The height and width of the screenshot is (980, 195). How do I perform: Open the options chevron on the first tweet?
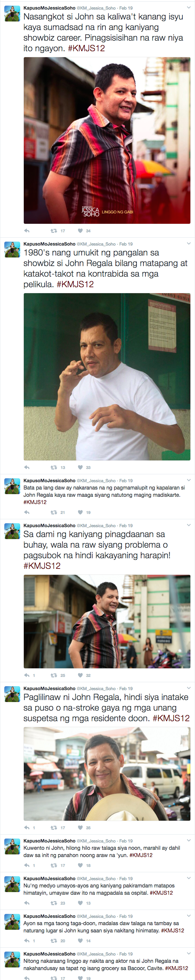coord(188,7)
